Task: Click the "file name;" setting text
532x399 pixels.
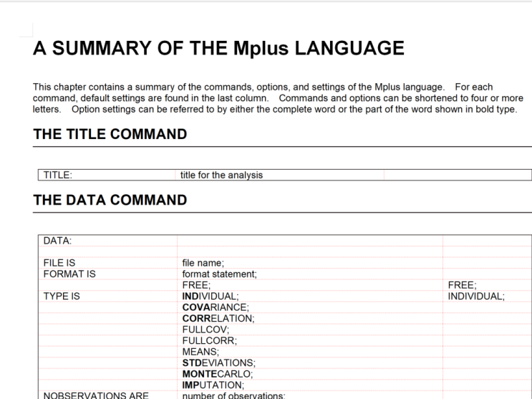Action: 205,263
